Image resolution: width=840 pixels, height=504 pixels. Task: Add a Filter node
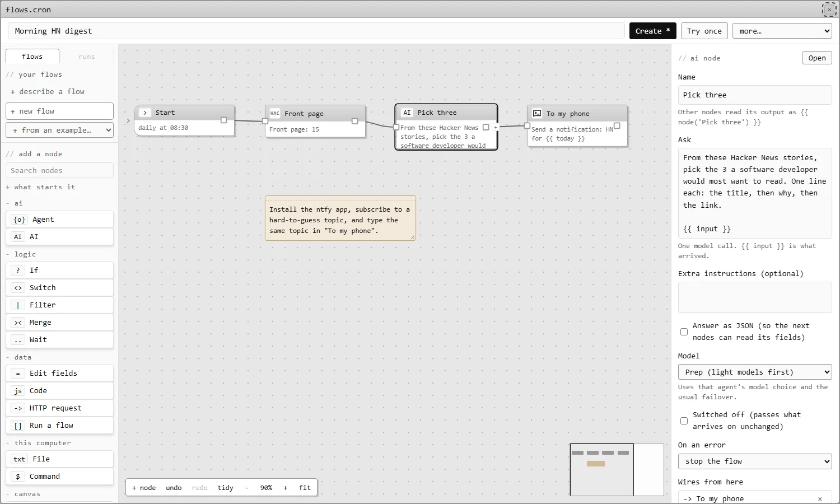point(59,305)
